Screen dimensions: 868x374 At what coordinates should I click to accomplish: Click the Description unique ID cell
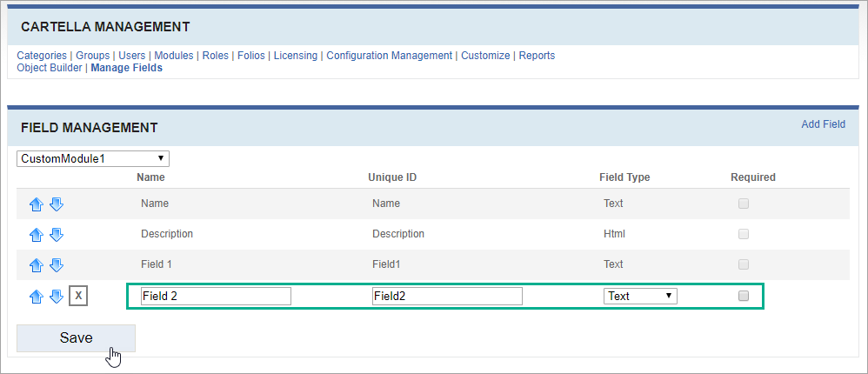(x=398, y=234)
